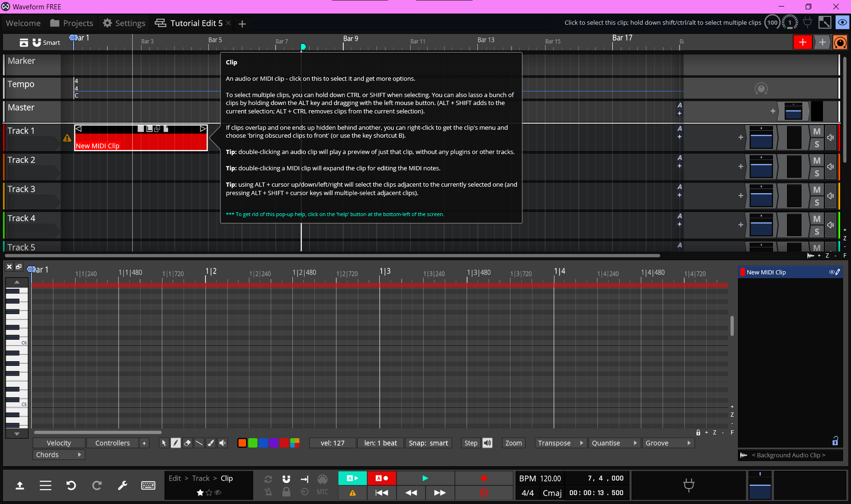This screenshot has height=504, width=851.
Task: Click the virtual keyboard icon
Action: pyautogui.click(x=148, y=485)
